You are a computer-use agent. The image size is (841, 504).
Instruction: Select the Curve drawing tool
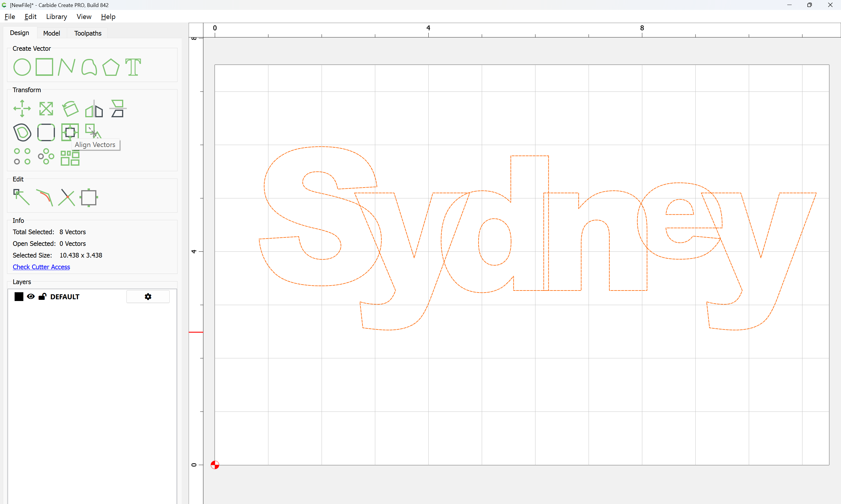tap(89, 67)
